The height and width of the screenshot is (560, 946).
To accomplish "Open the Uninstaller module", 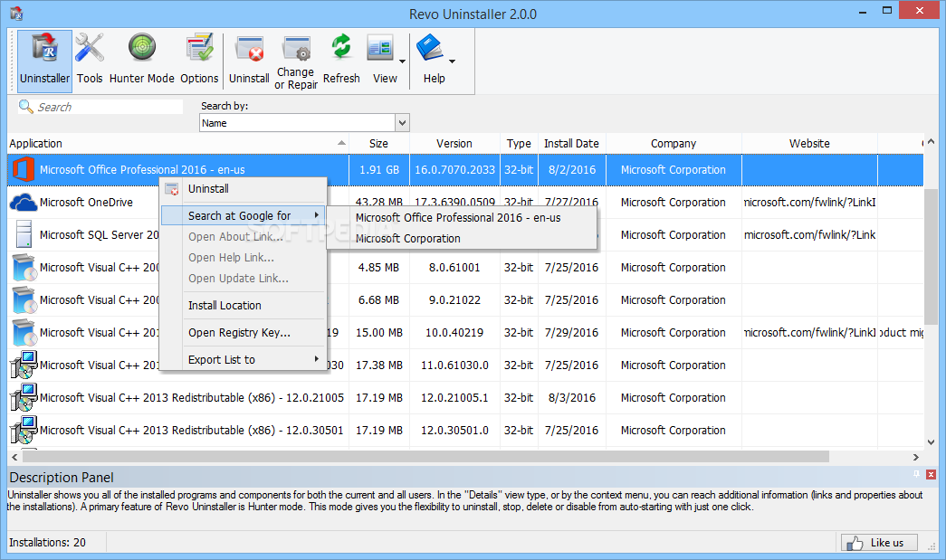I will [44, 61].
